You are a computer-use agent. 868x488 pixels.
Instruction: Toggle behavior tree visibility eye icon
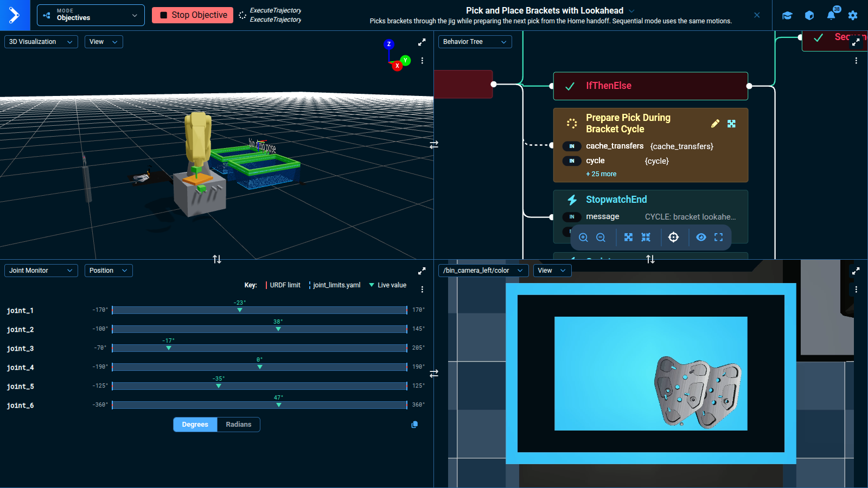click(701, 237)
